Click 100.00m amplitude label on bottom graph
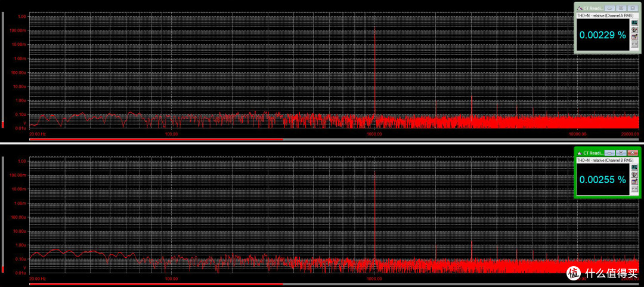 point(19,175)
